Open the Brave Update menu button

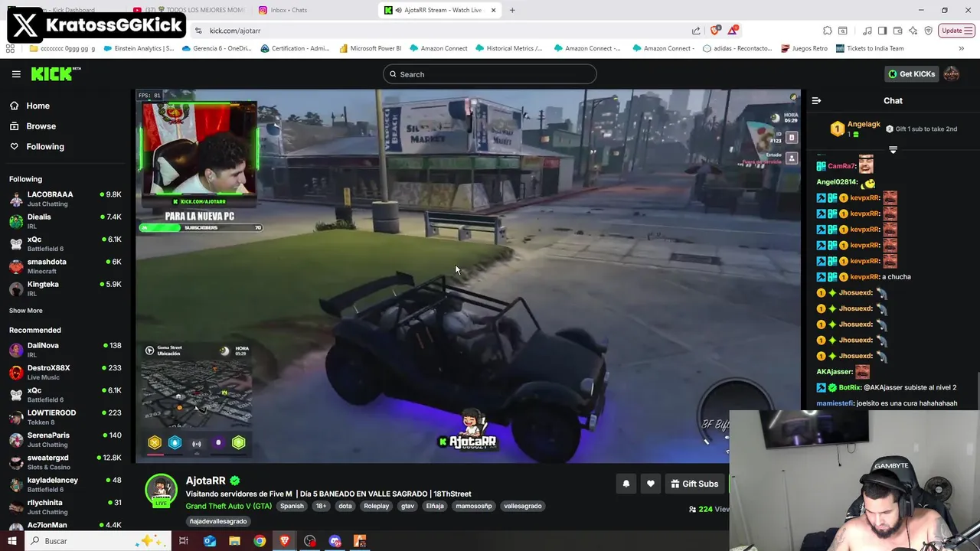click(957, 31)
